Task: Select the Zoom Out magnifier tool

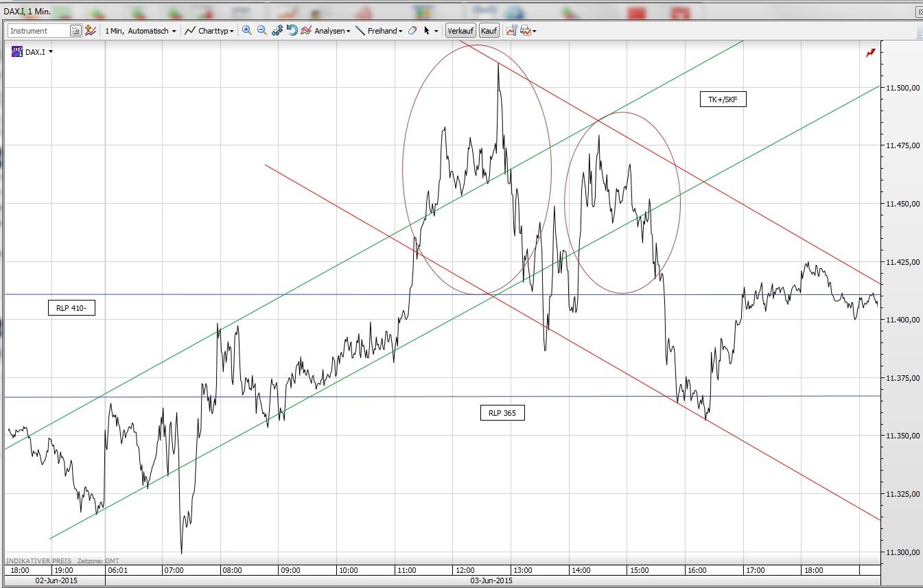Action: pos(261,30)
